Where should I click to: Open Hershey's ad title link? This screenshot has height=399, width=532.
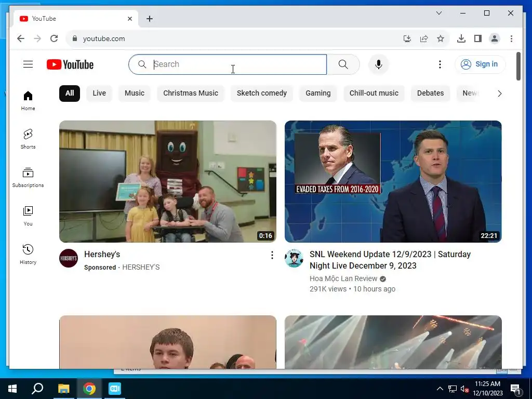(102, 254)
